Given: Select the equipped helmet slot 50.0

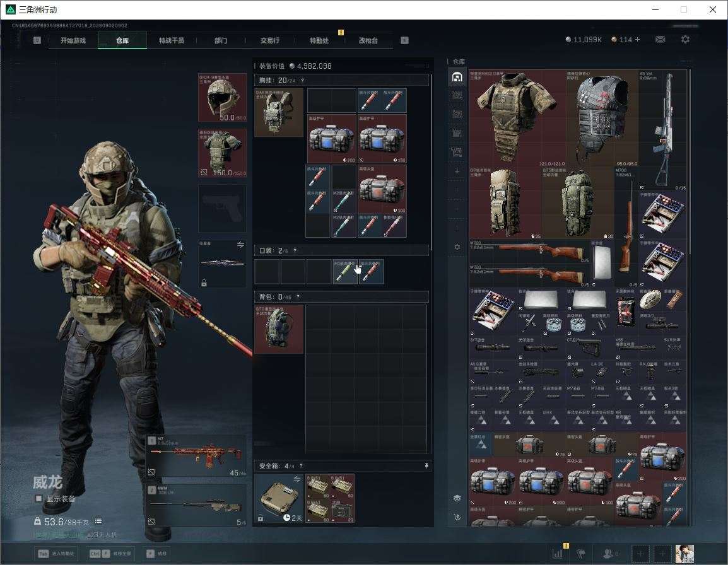Looking at the screenshot, I should (223, 98).
